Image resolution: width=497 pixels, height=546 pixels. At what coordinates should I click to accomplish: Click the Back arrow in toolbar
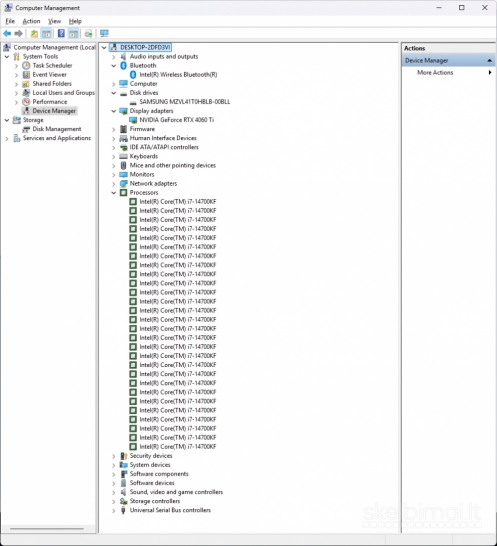[7, 33]
